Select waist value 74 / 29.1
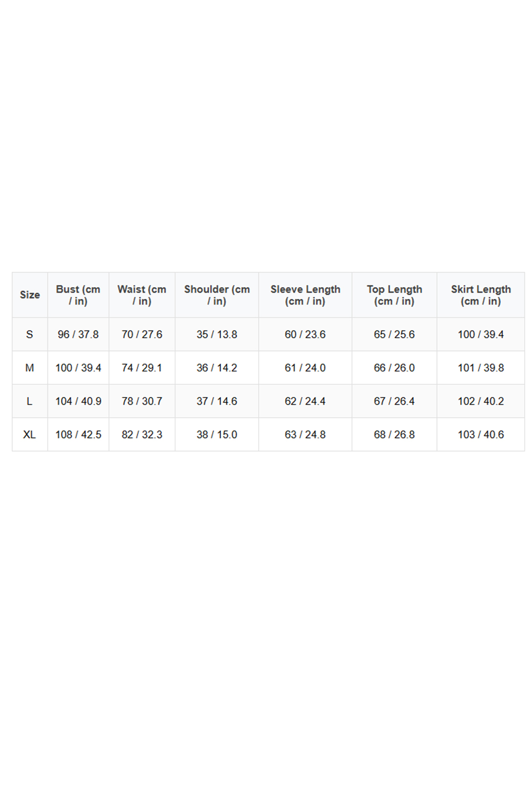Image resolution: width=532 pixels, height=798 pixels. (142, 368)
